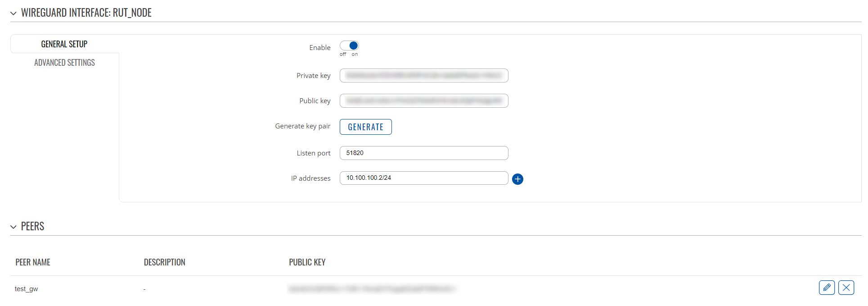Focus the Private key field
Screen dimensions: 868x306
(424, 75)
